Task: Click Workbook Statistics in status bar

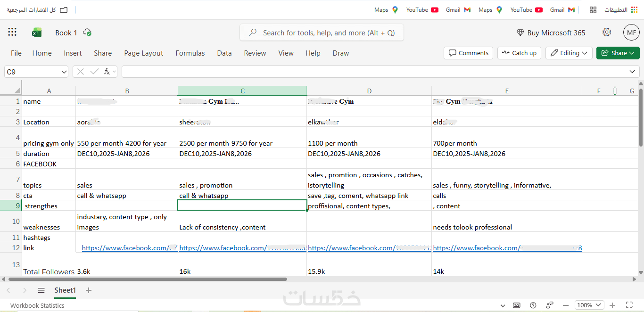Action: click(x=37, y=305)
